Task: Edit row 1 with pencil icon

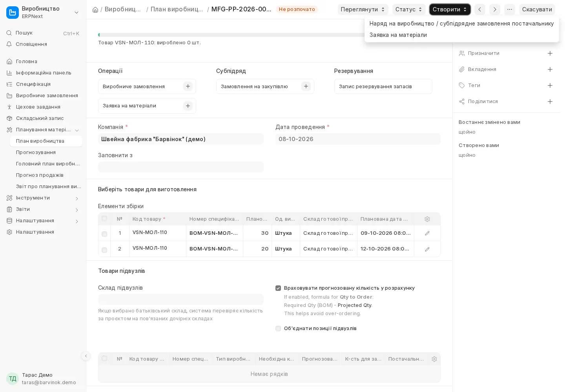Action: [427, 233]
